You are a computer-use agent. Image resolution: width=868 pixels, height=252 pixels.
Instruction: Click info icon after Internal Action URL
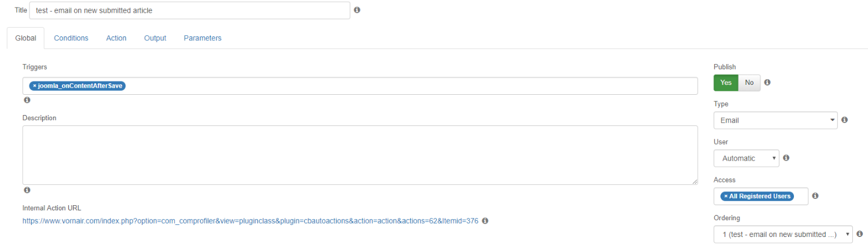point(485,221)
